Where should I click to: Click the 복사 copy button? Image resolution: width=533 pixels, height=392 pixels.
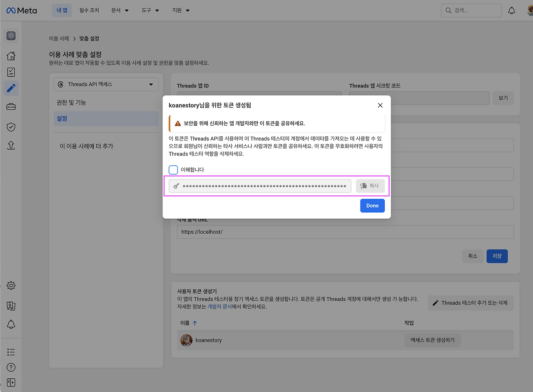370,186
